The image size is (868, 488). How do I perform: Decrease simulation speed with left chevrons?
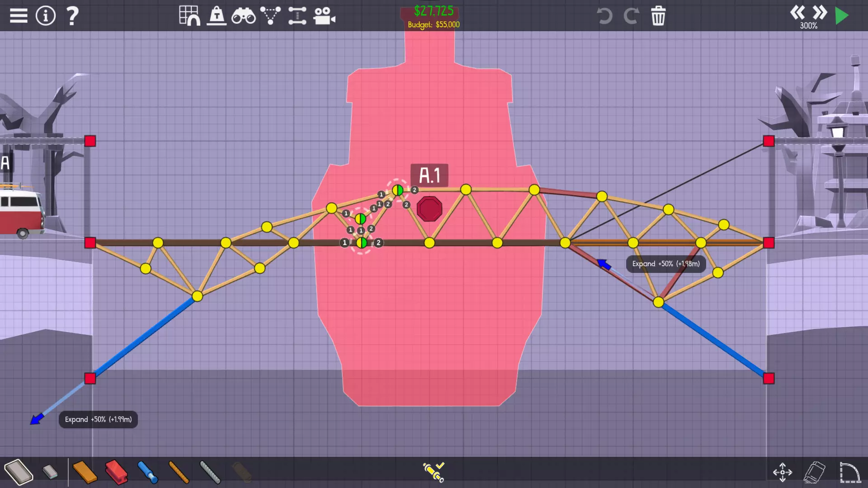click(x=797, y=13)
